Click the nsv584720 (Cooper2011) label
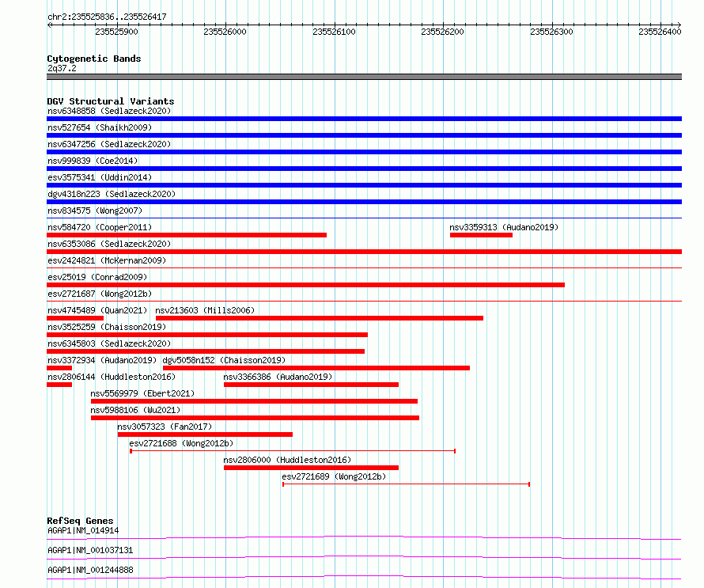Screen dimensions: 704x588 tap(100, 227)
